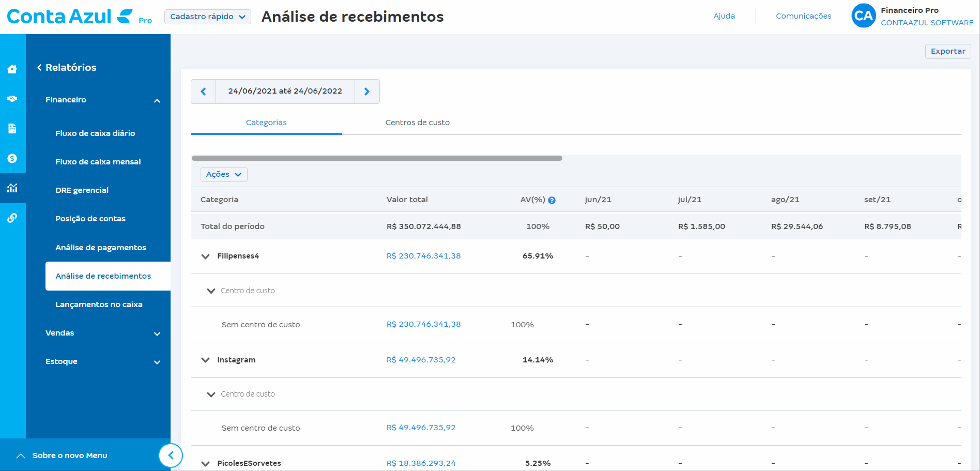Switch to Centros de custo tab
Viewport: 980px width, 471px height.
[x=418, y=123]
